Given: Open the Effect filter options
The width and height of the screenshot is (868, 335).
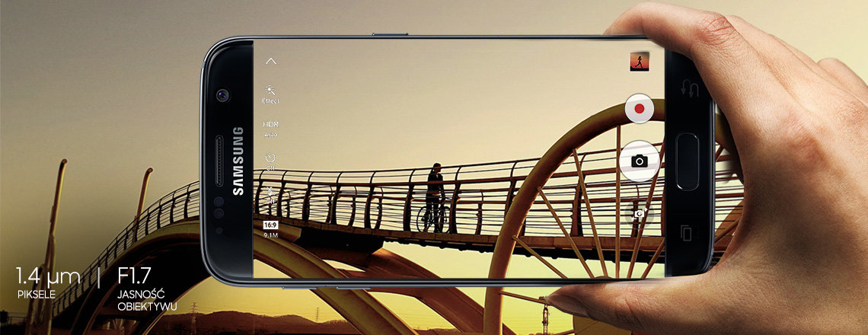Looking at the screenshot, I should [x=270, y=93].
